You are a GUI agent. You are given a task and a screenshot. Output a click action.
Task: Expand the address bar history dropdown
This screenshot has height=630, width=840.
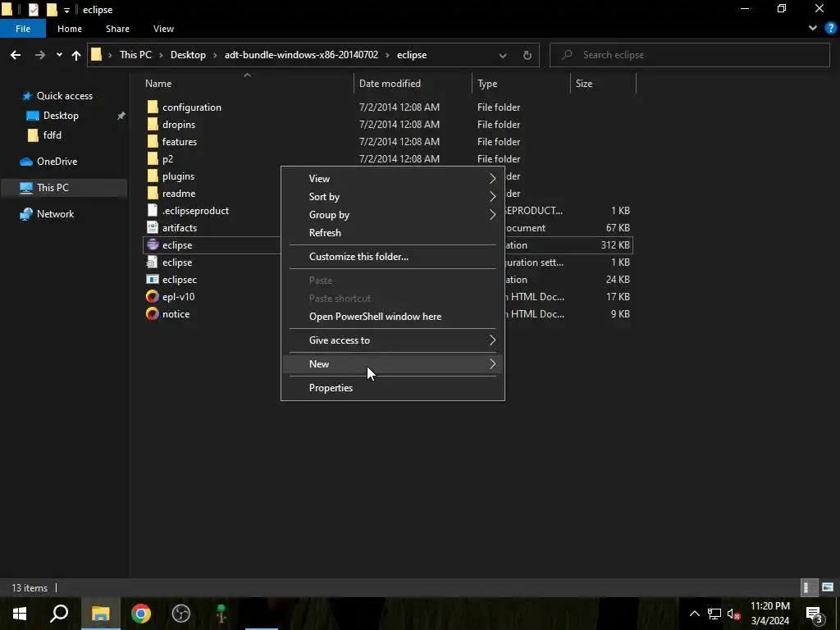pyautogui.click(x=503, y=55)
